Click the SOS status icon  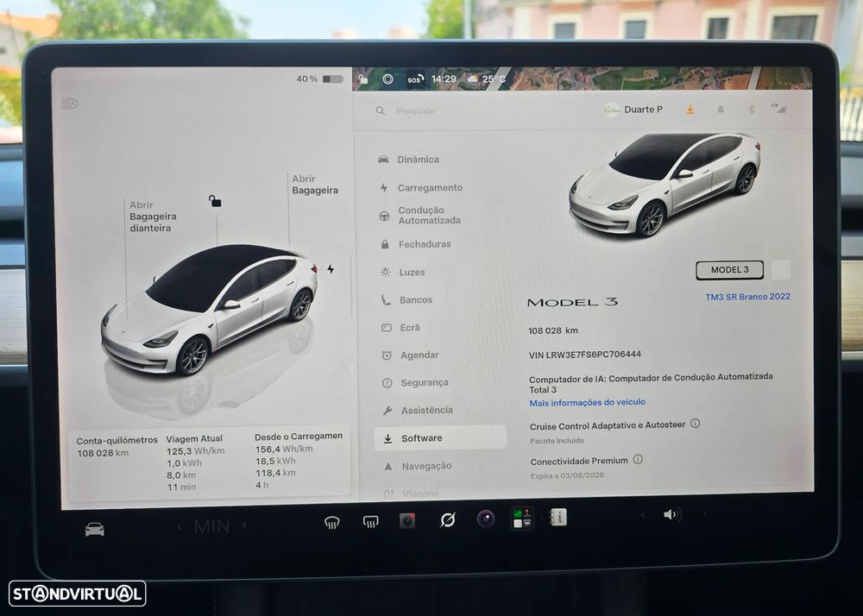click(x=415, y=79)
